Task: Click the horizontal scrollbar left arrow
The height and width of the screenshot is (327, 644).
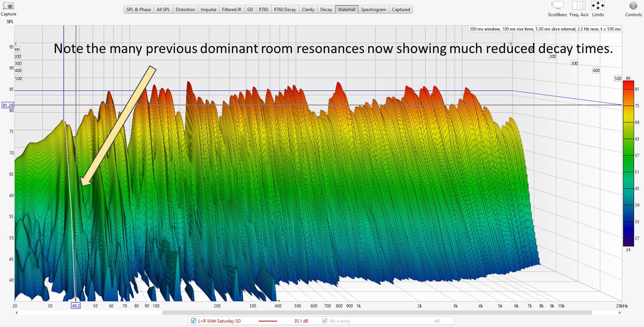Action: (16, 313)
